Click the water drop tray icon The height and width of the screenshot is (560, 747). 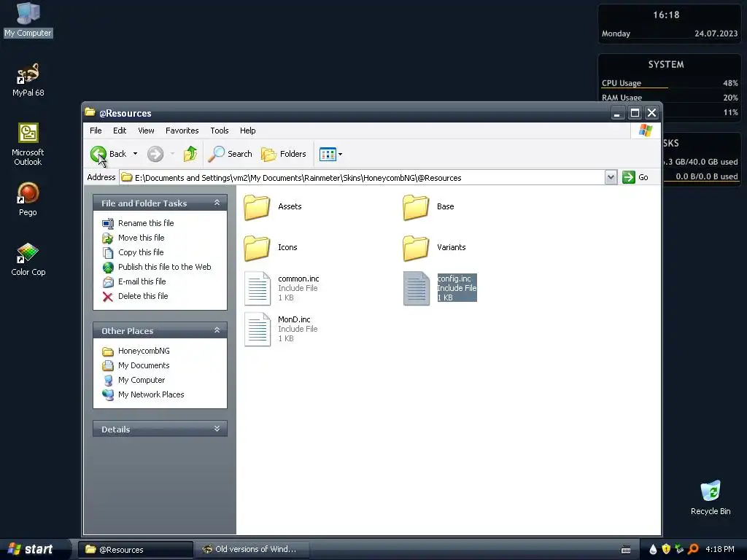click(x=653, y=550)
